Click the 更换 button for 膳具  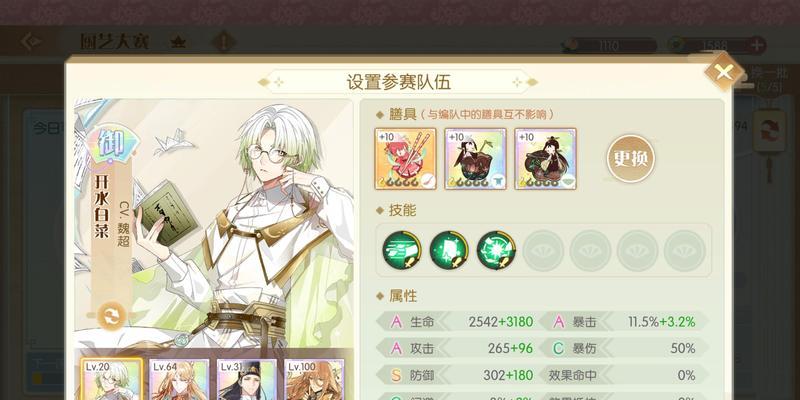point(631,159)
